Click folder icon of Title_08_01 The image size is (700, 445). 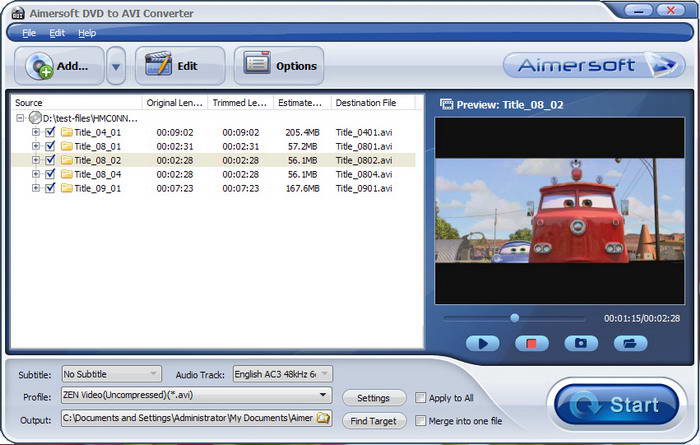coord(67,146)
